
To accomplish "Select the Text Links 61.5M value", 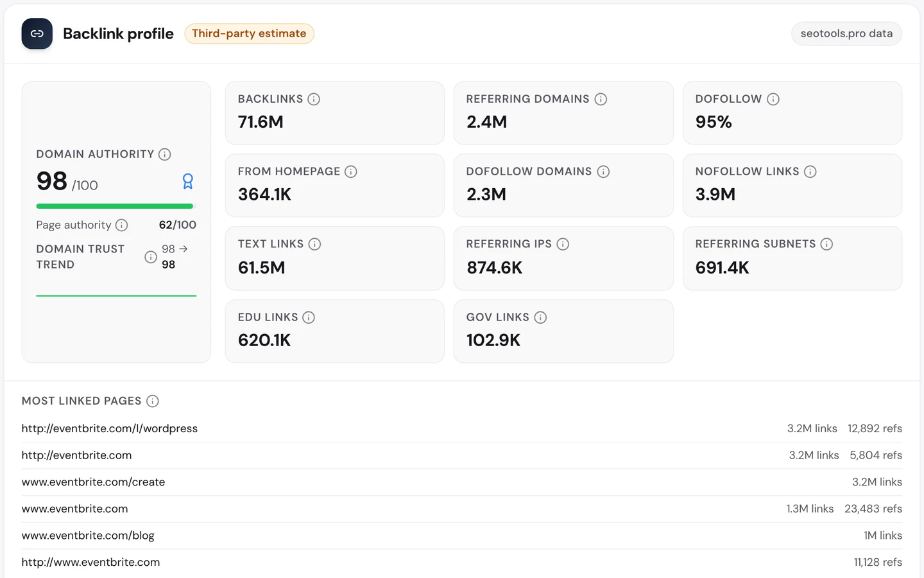I will [261, 268].
